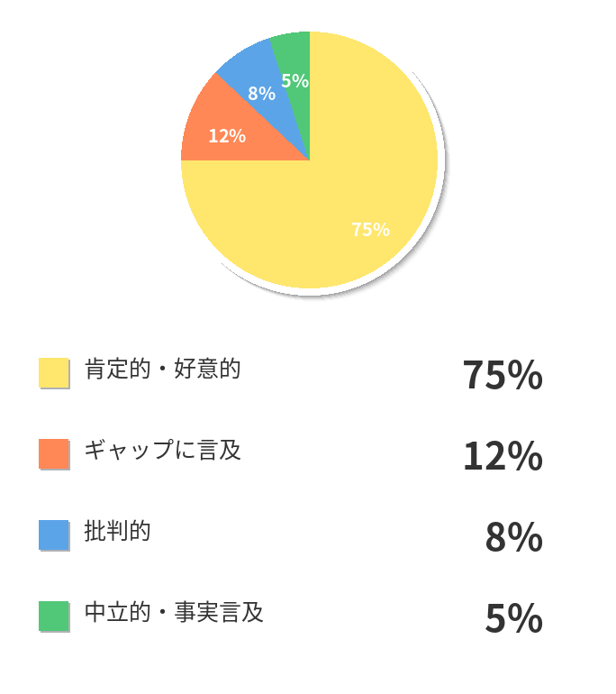Click the large 8% value in the legend
616x694 pixels.
tap(513, 537)
